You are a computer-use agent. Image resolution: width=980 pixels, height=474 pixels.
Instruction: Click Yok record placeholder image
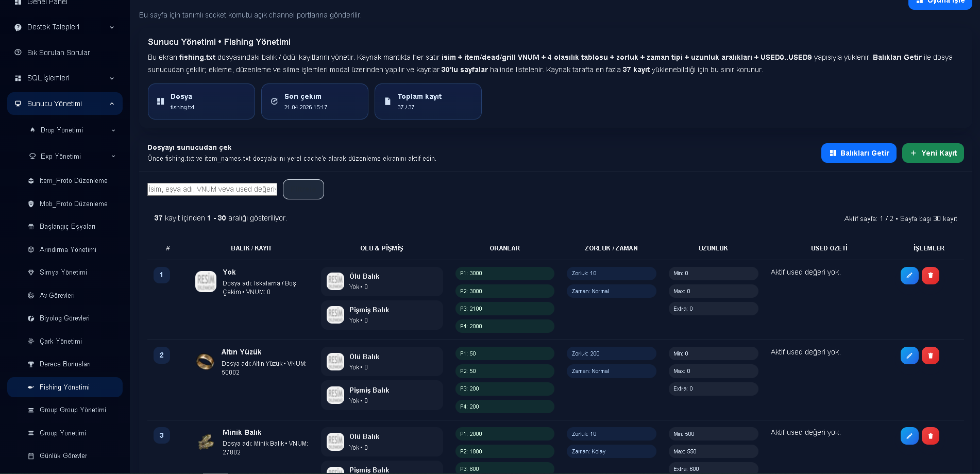coord(206,282)
